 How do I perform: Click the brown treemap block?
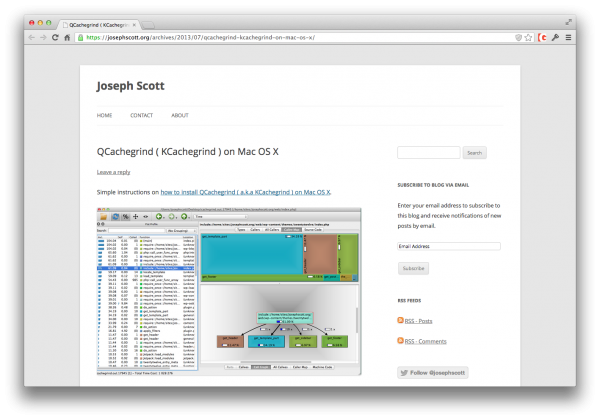320,254
